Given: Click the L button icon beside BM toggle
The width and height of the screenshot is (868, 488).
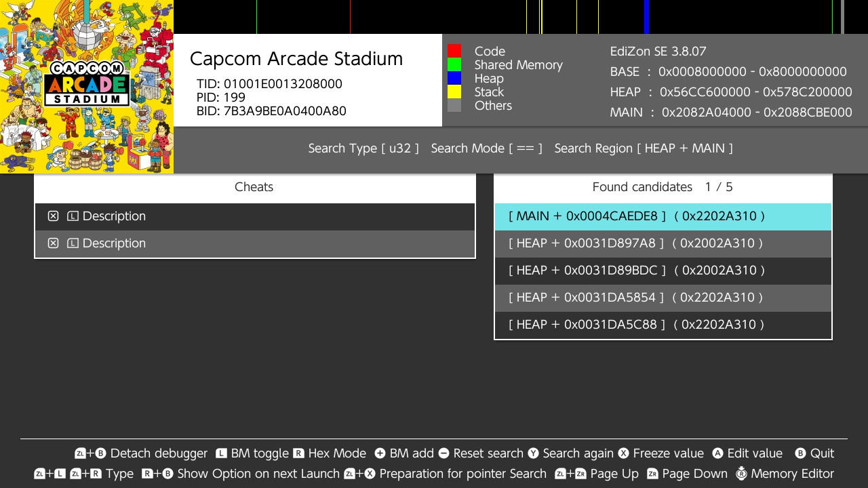Looking at the screenshot, I should 221,453.
